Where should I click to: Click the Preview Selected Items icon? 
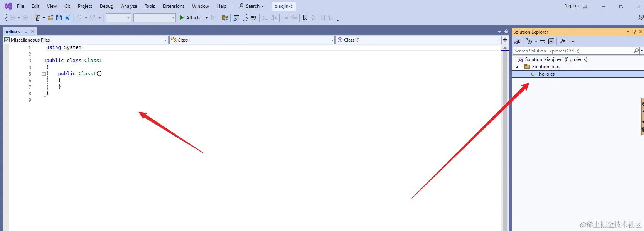click(x=571, y=41)
